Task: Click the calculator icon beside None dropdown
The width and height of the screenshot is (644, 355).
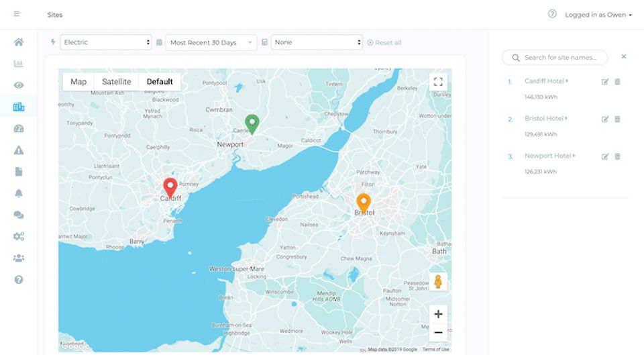Action: click(x=264, y=42)
